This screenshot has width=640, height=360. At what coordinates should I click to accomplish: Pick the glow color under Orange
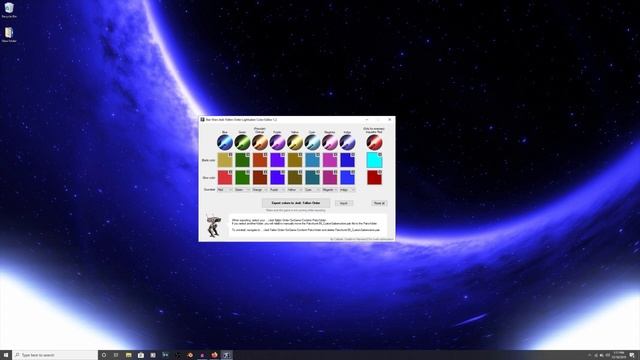[260, 178]
